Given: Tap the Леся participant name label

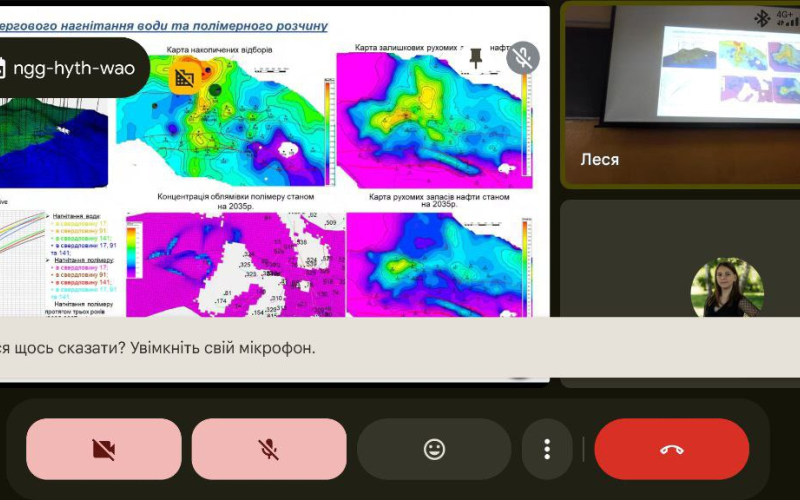Looking at the screenshot, I should [x=600, y=160].
